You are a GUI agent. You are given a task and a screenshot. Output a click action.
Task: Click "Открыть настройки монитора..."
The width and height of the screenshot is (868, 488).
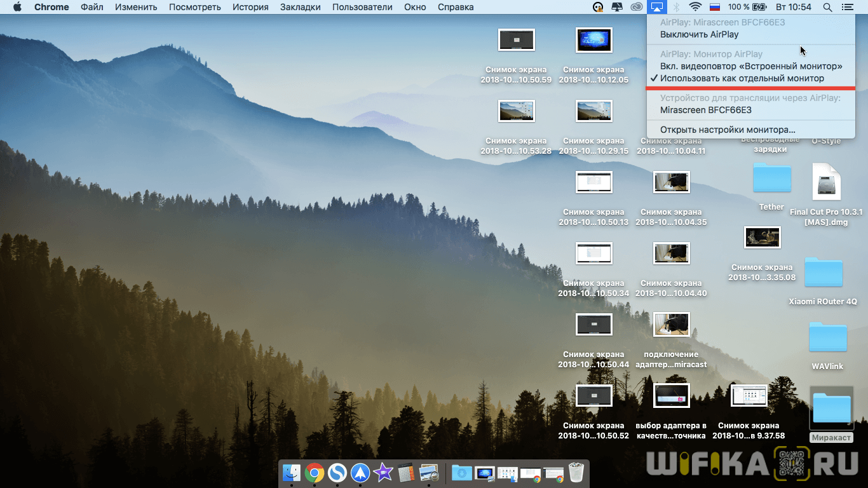(728, 130)
